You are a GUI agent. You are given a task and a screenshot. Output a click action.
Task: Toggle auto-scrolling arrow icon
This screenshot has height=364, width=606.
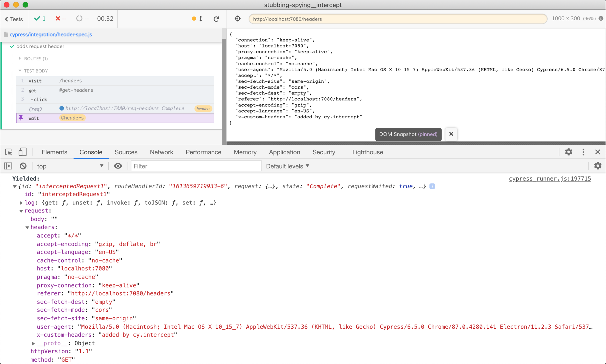(x=201, y=19)
